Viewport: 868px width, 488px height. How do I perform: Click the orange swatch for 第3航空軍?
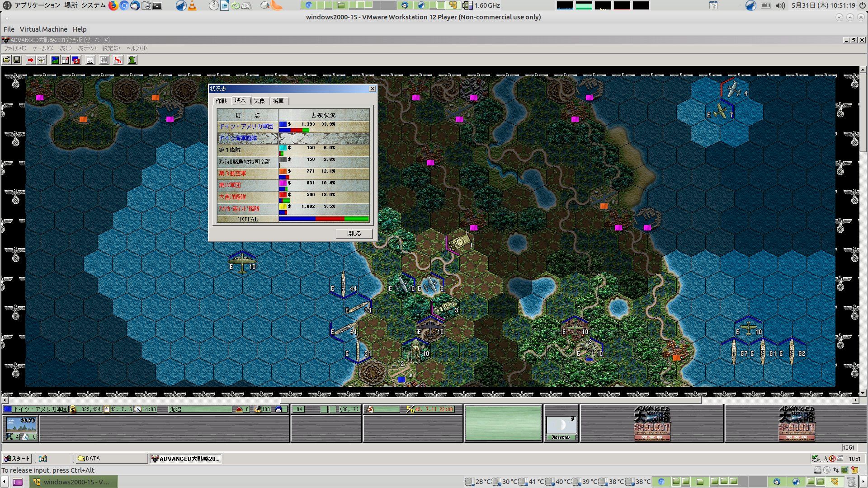(283, 171)
